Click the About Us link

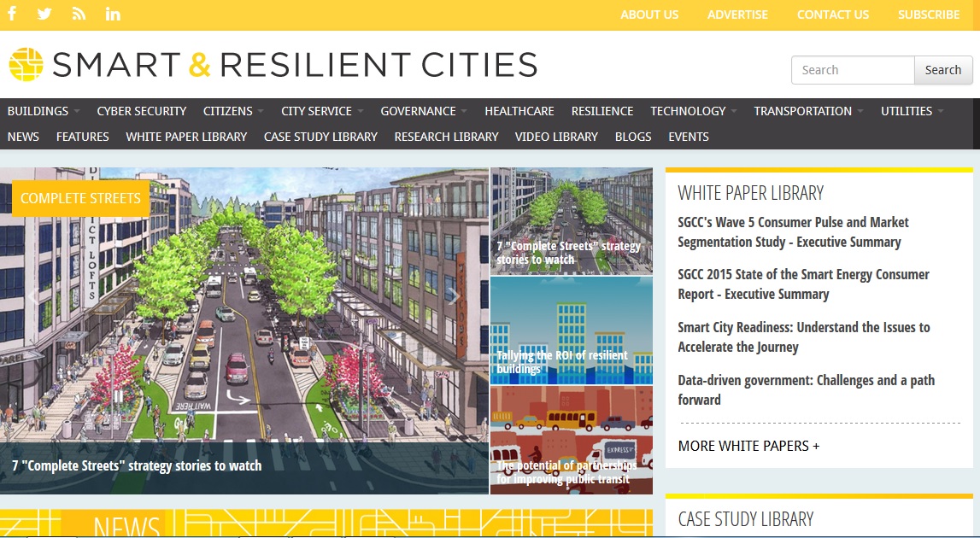coord(649,15)
